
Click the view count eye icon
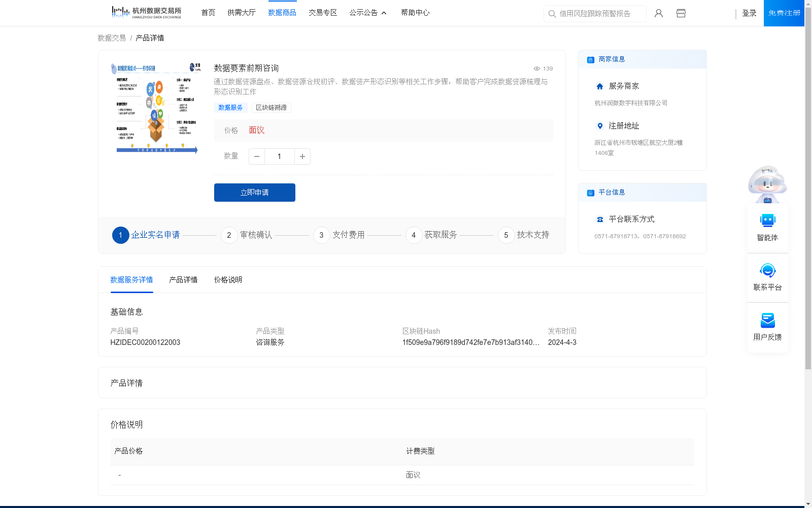tap(537, 69)
